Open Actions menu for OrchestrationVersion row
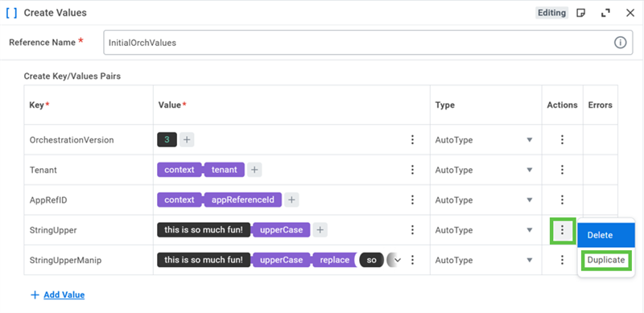Screen dimensions: 644x313 tap(562, 140)
